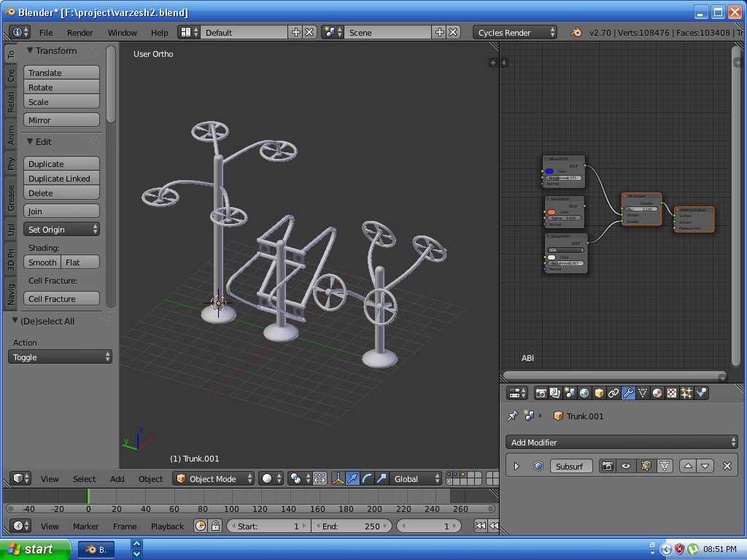Viewport: 747px width, 560px height.
Task: Click the blue Color swatch on Diffuse BSDF node
Action: [549, 171]
